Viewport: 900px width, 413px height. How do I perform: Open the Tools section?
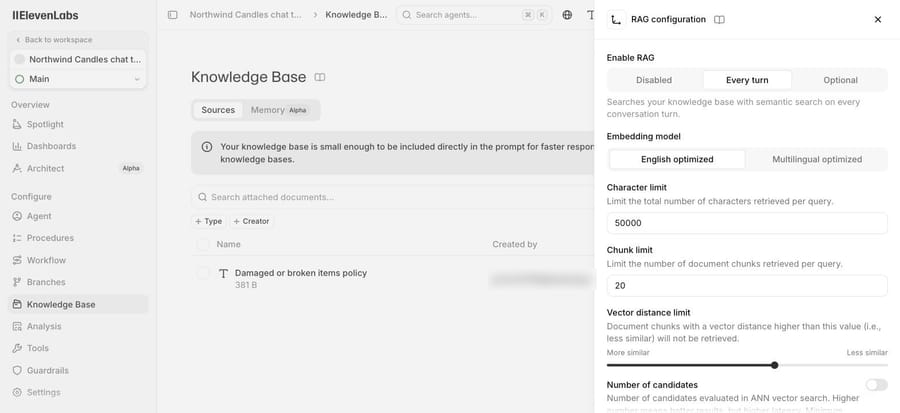tap(78, 348)
